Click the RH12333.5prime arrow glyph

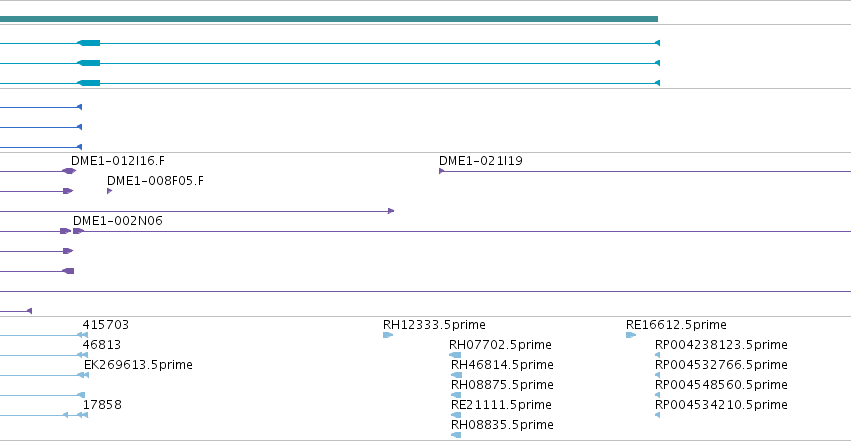388,335
